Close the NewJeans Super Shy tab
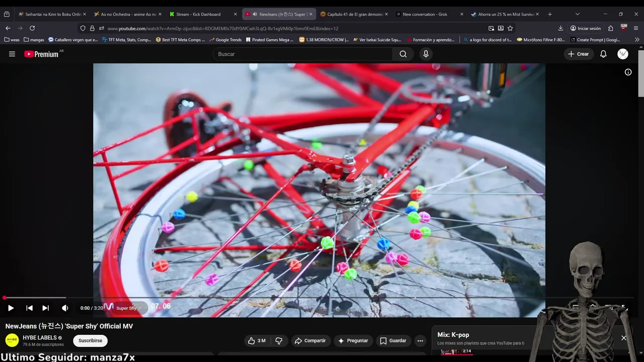The width and height of the screenshot is (644, 362). click(x=311, y=14)
